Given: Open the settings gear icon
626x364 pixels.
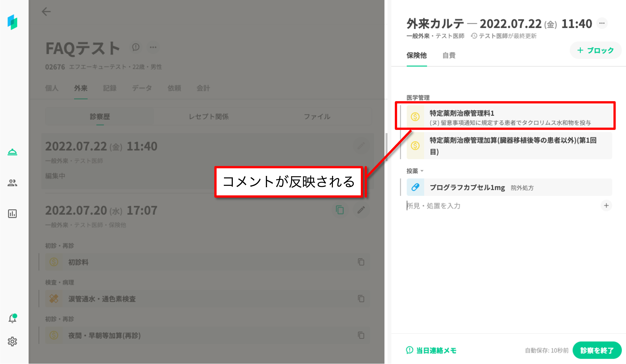Looking at the screenshot, I should (12, 341).
